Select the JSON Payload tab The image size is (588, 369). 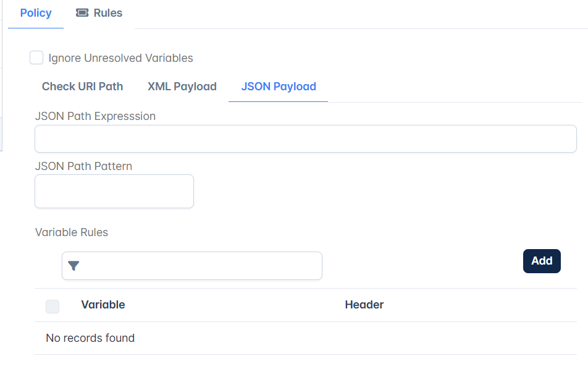coord(278,87)
